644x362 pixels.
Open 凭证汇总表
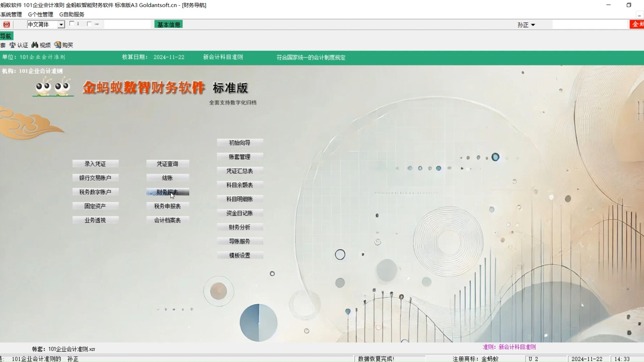[240, 171]
